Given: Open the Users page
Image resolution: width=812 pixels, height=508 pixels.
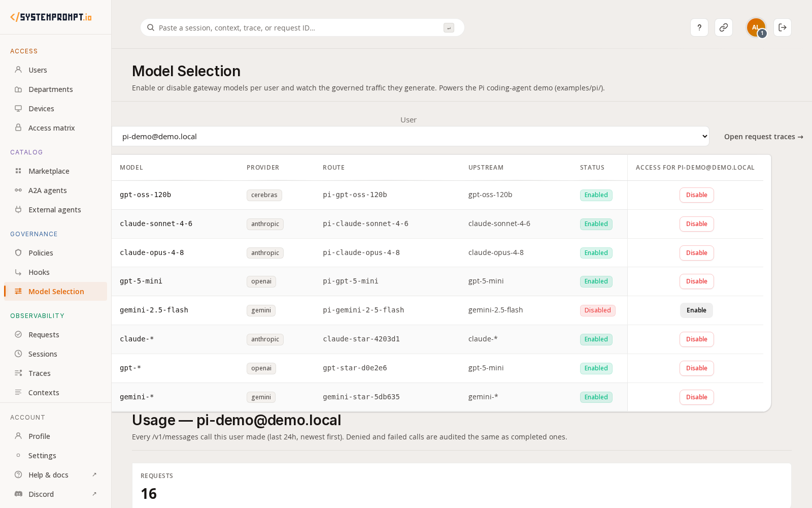Looking at the screenshot, I should tap(55, 70).
